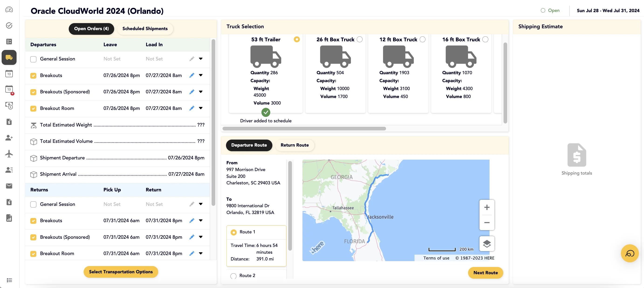Open the dashboard gauge sidebar icon

(9, 10)
